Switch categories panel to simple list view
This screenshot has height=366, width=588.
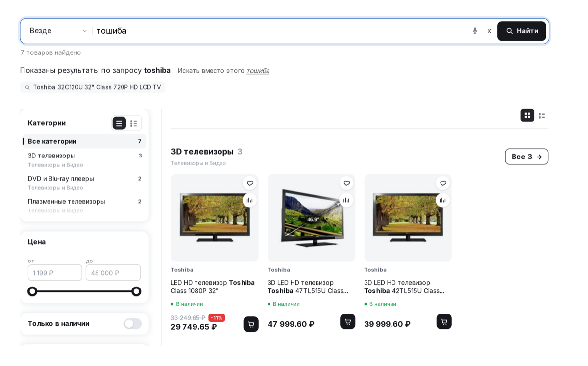[119, 123]
